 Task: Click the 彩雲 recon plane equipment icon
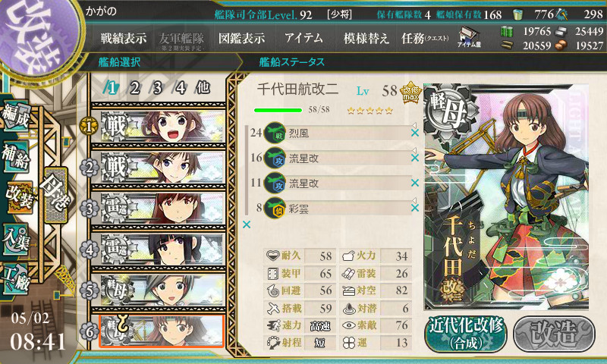[275, 209]
